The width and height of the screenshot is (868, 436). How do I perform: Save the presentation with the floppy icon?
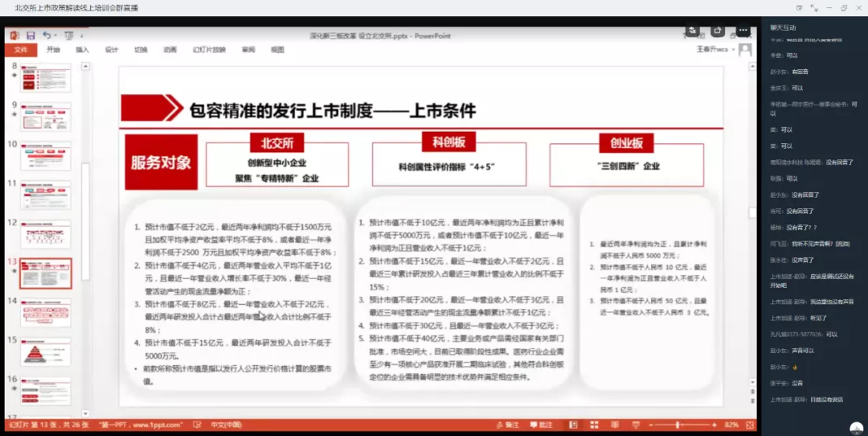31,35
